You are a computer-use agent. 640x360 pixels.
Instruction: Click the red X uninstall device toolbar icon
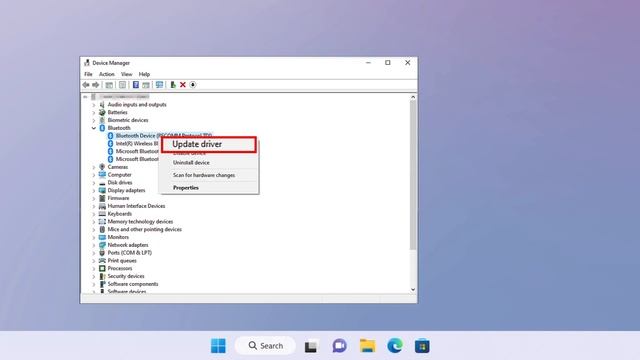click(x=183, y=84)
